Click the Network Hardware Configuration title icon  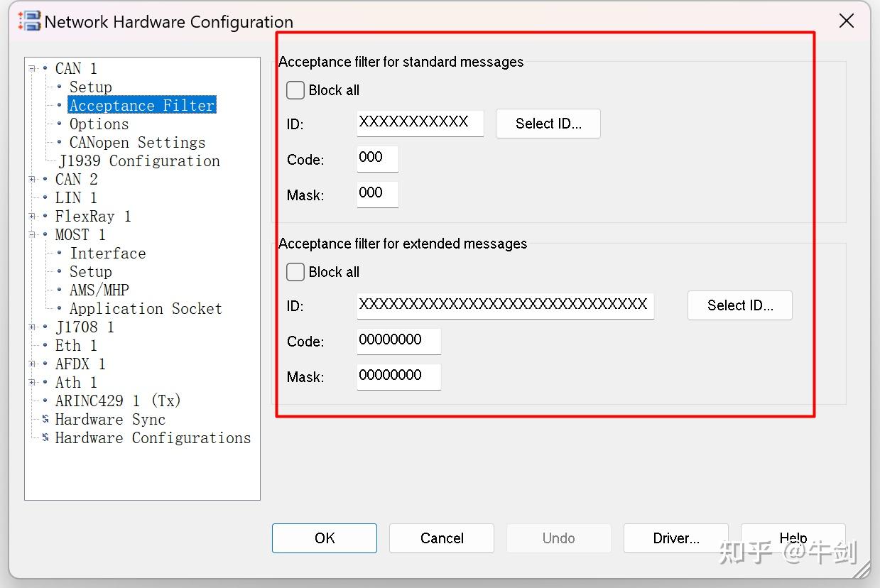29,21
